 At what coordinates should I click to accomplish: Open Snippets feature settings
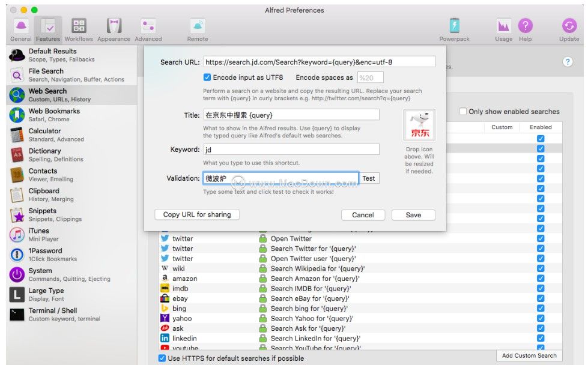pos(71,214)
